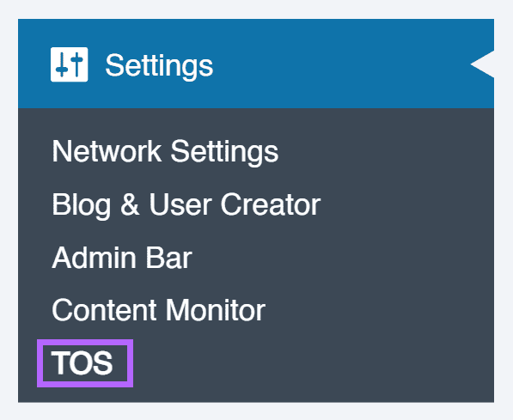513x420 pixels.
Task: Select the Admin Bar settings page
Action: tap(122, 258)
